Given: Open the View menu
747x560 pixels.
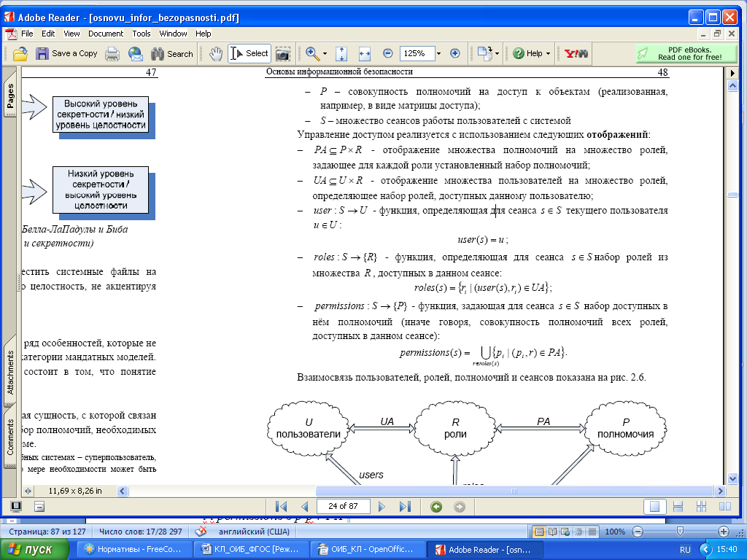Looking at the screenshot, I should tap(71, 34).
